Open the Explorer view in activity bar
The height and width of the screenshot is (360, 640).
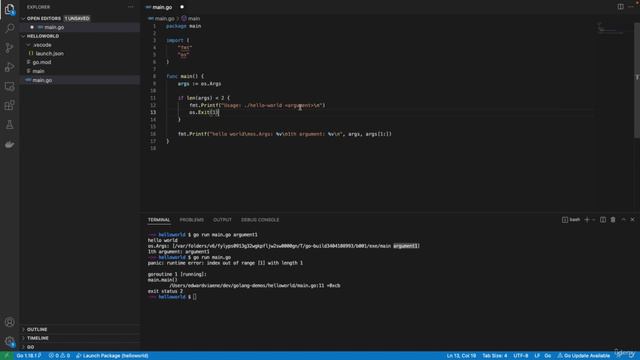(x=9, y=9)
